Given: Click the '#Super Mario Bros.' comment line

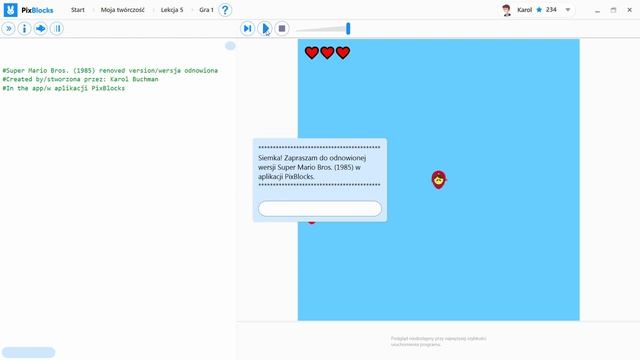Looking at the screenshot, I should [x=110, y=71].
